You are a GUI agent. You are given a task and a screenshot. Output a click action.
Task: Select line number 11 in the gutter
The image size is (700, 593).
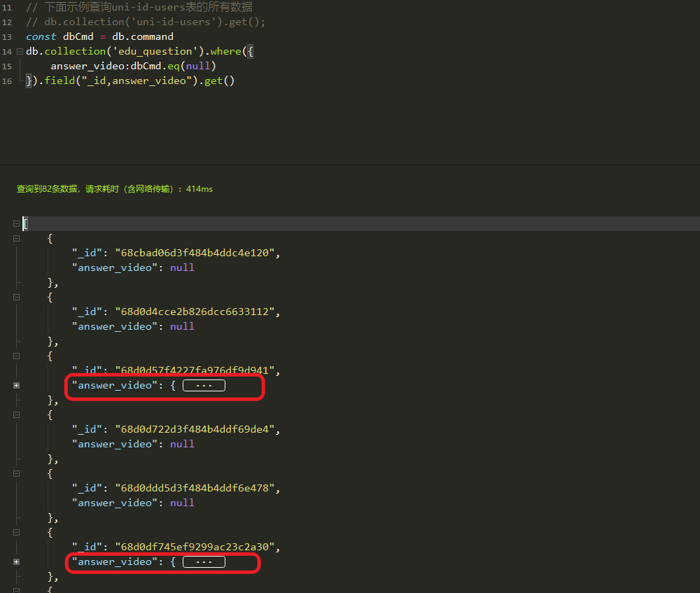pyautogui.click(x=7, y=8)
